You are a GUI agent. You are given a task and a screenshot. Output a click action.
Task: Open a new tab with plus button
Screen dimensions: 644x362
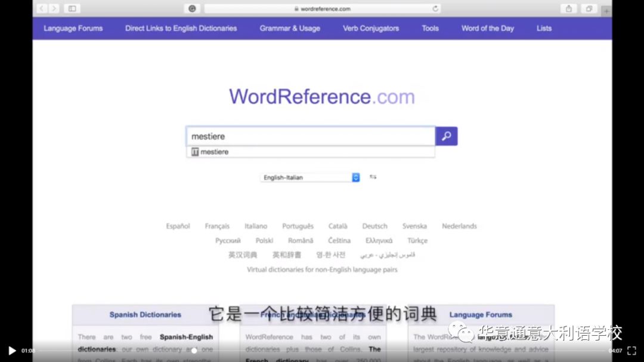click(x=606, y=11)
